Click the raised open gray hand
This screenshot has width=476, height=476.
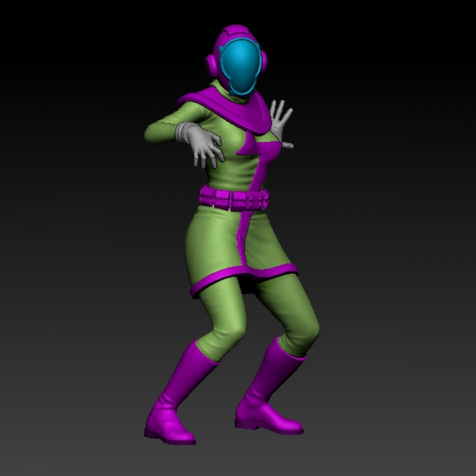click(x=280, y=119)
